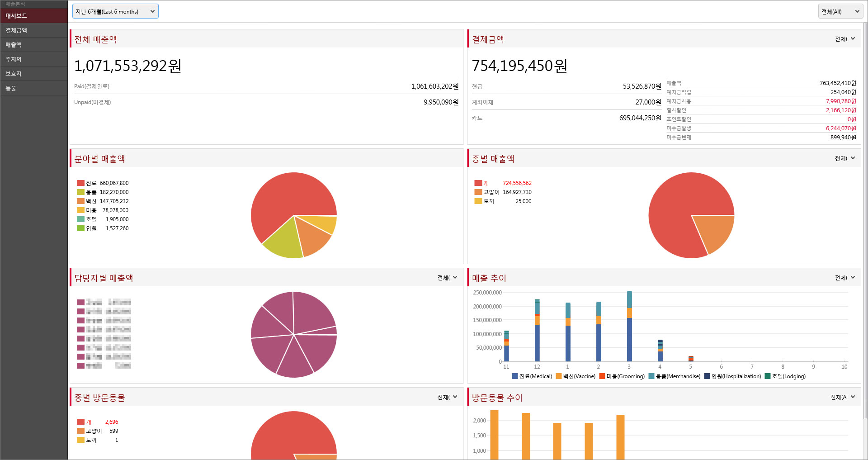Open the 매출액 sidebar item
The height and width of the screenshot is (460, 868).
[x=34, y=45]
